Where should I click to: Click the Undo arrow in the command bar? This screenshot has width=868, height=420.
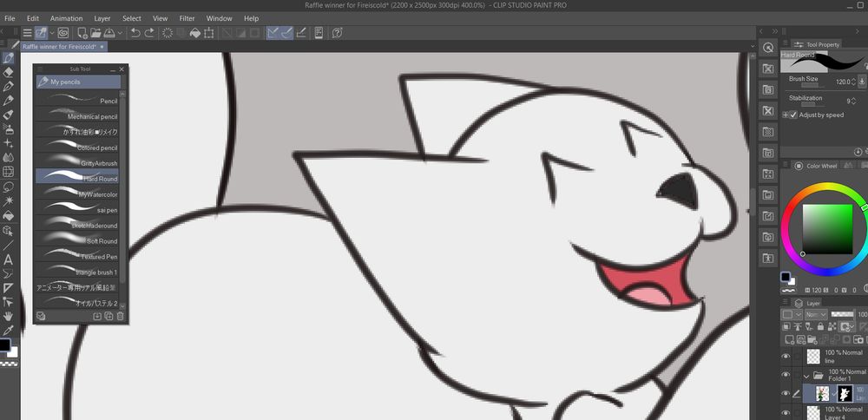pos(135,33)
